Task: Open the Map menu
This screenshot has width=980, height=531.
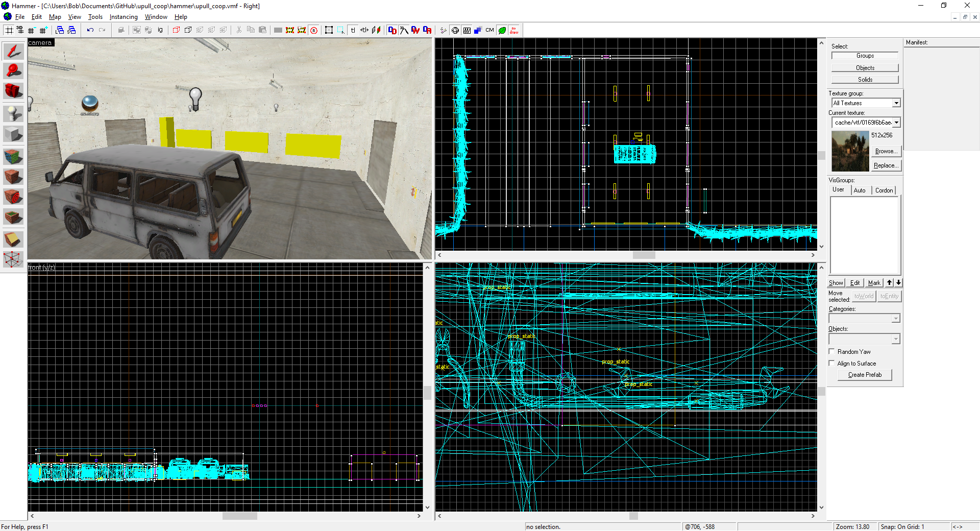Action: click(x=55, y=17)
